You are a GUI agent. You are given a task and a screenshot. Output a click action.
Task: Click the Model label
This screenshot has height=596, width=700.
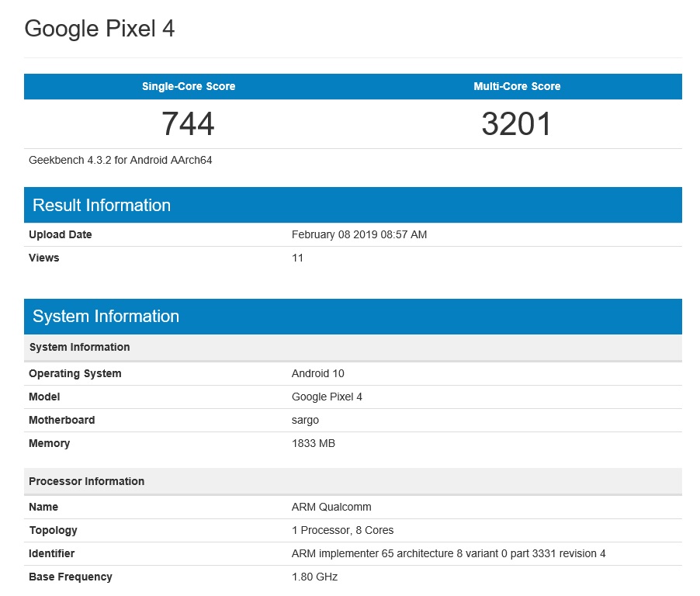[44, 397]
